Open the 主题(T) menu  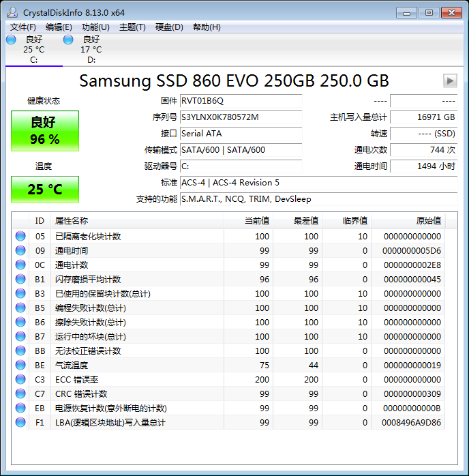click(x=132, y=27)
